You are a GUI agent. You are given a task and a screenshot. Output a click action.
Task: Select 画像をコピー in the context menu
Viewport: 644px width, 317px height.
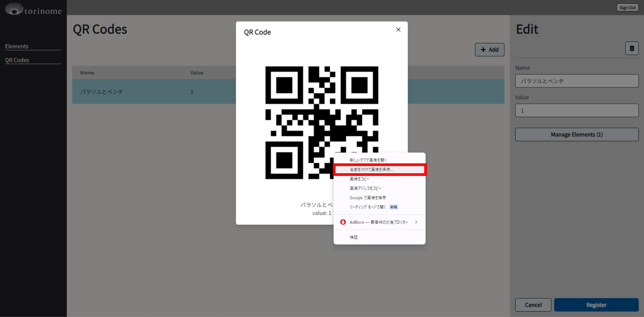pyautogui.click(x=359, y=179)
